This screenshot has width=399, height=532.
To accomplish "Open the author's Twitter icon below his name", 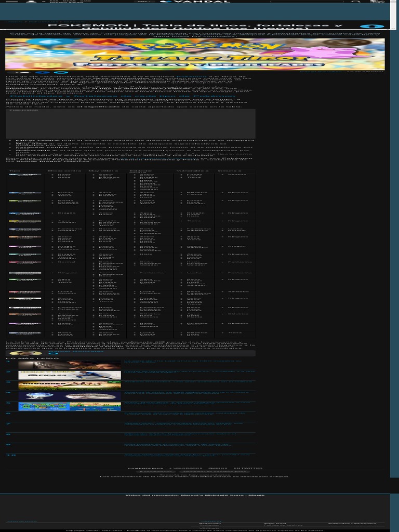I will [x=54, y=354].
